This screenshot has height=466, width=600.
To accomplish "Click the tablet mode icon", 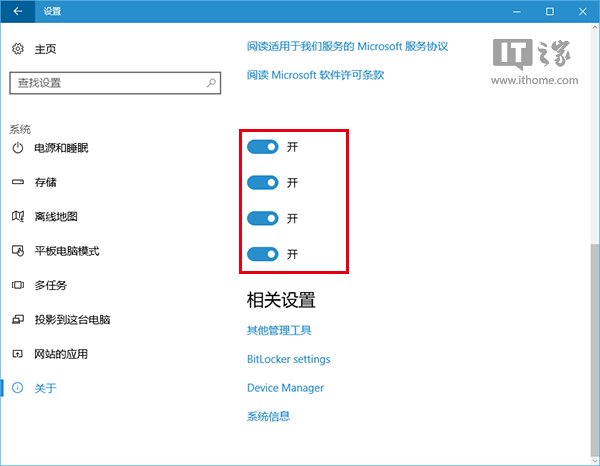I will (x=18, y=251).
